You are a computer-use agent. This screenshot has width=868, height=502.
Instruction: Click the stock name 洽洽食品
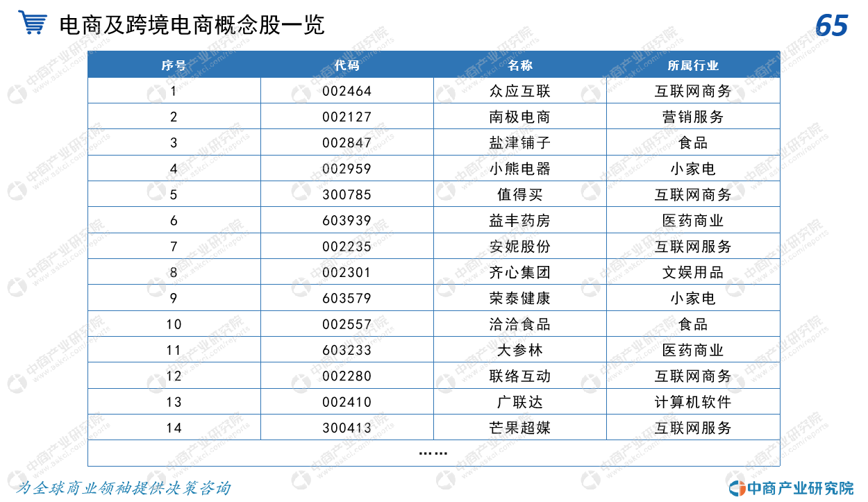point(519,324)
